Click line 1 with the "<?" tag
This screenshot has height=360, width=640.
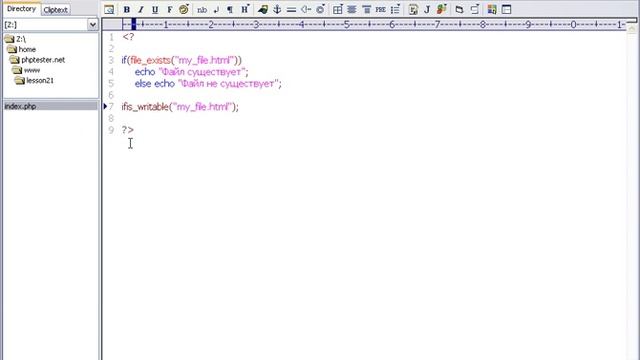(128, 37)
